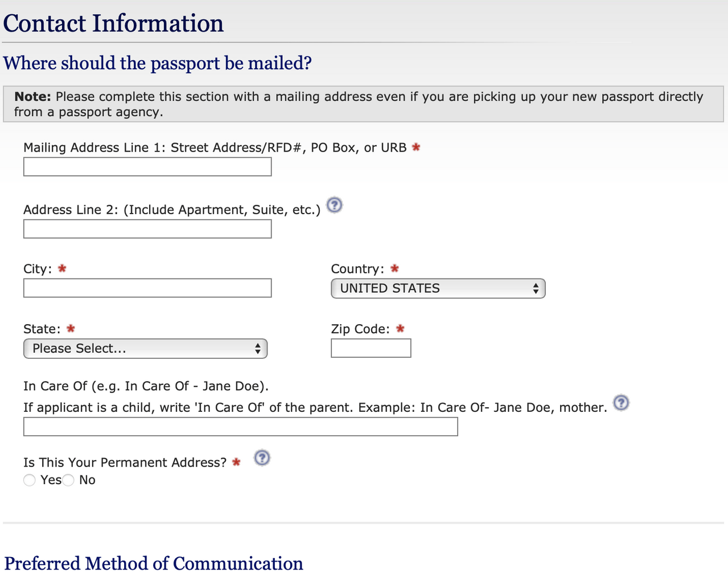The image size is (728, 581).
Task: Click 'Where should the passport be mailed?' heading
Action: tap(158, 63)
